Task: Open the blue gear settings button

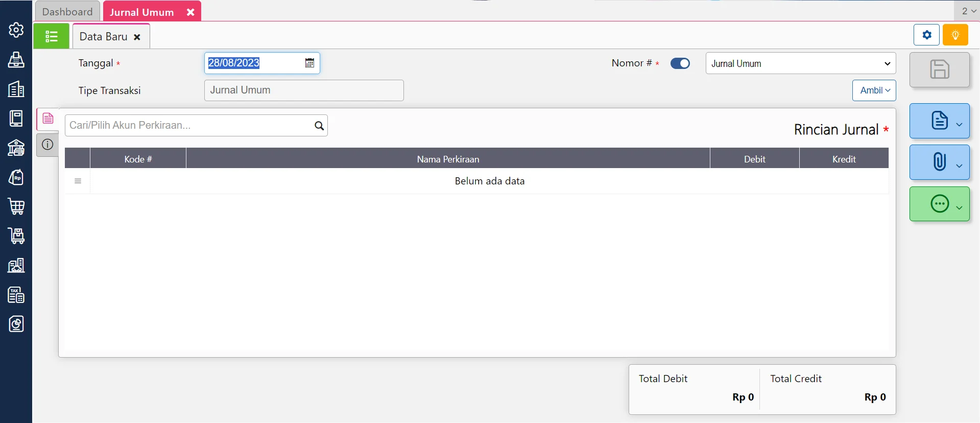Action: tap(926, 35)
